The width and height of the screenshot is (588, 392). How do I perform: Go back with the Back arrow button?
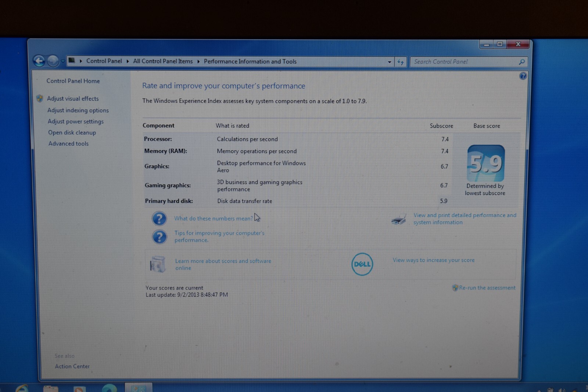tap(39, 61)
